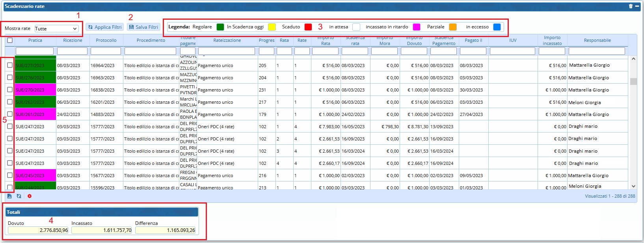Screen dimensions: 644x243
Task: Click the magenta incassato in ritardo swatch
Action: 417,27
